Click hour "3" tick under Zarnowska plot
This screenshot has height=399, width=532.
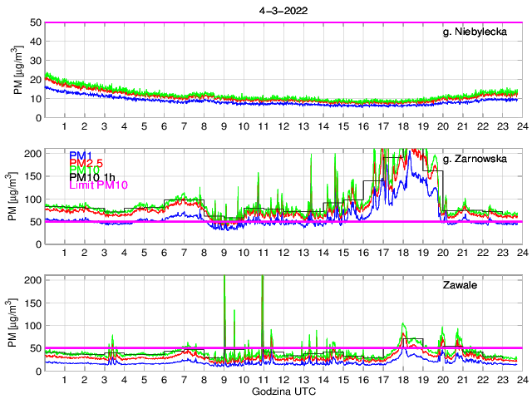104,253
